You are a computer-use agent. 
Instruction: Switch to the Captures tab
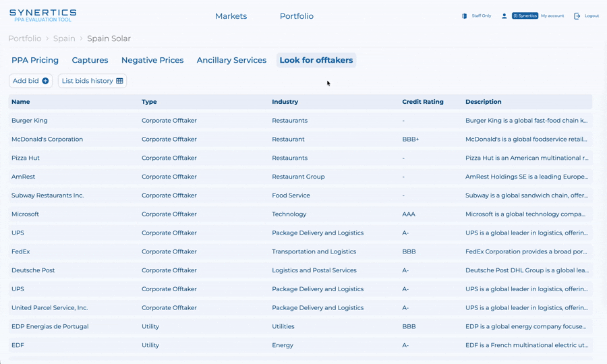point(90,60)
